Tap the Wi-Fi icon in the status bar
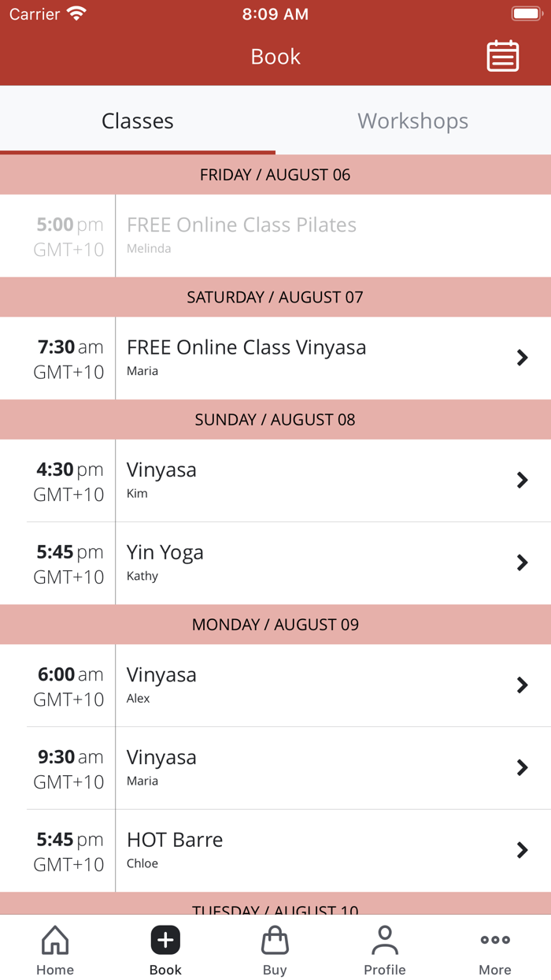551x980 pixels. coord(75,13)
